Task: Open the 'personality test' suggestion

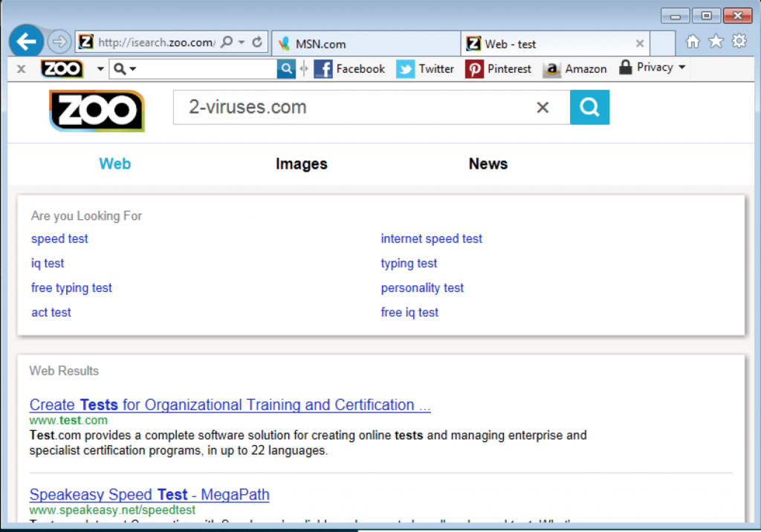Action: [422, 288]
